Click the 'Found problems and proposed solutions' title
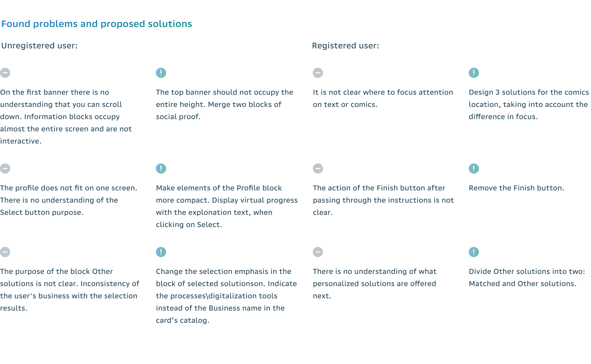Screen dimensions: 591x364 97,24
